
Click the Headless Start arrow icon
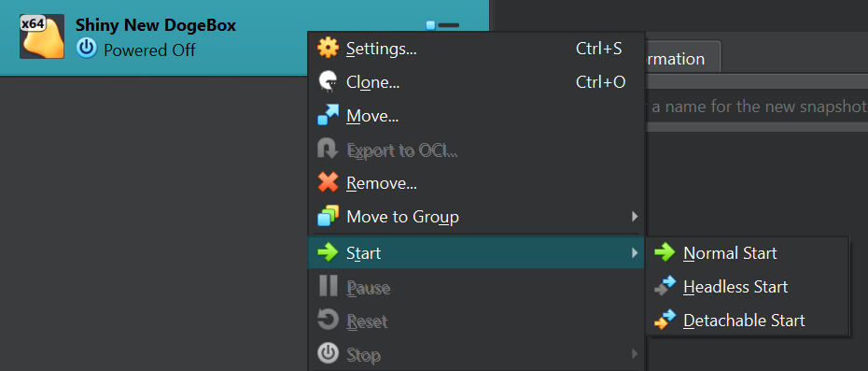tap(665, 287)
